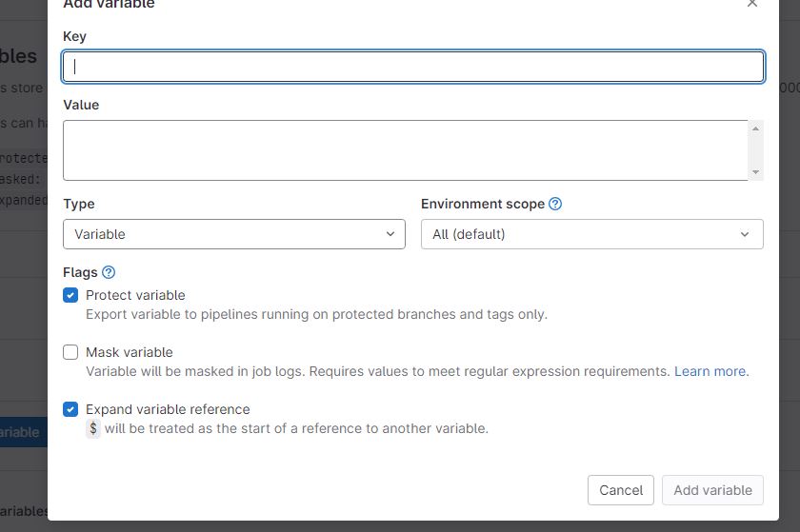Click the Mask variable label text
800x532 pixels.
130,352
